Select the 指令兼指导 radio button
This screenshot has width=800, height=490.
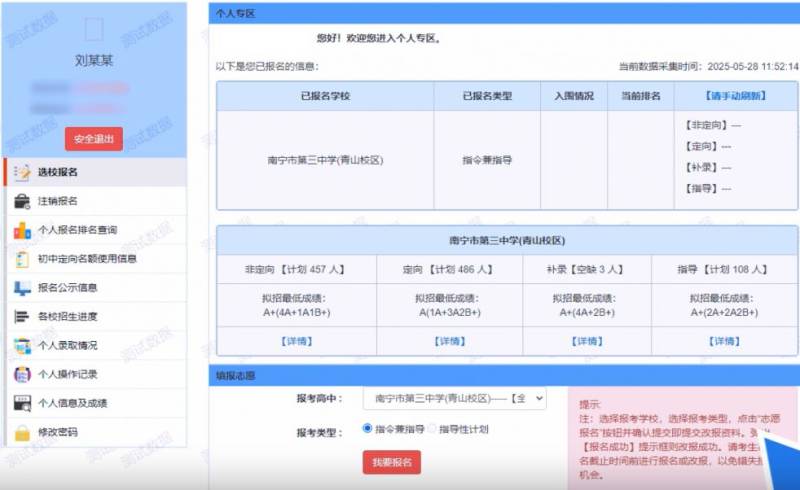click(367, 429)
